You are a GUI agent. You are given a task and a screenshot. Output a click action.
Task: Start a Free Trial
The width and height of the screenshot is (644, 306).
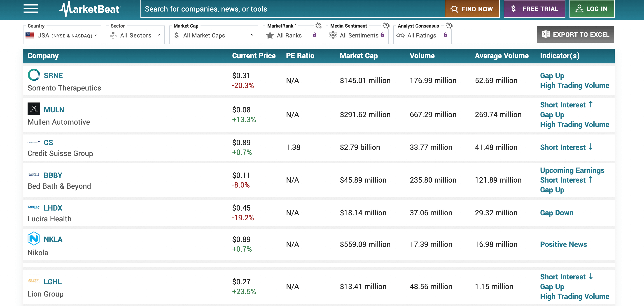point(534,9)
